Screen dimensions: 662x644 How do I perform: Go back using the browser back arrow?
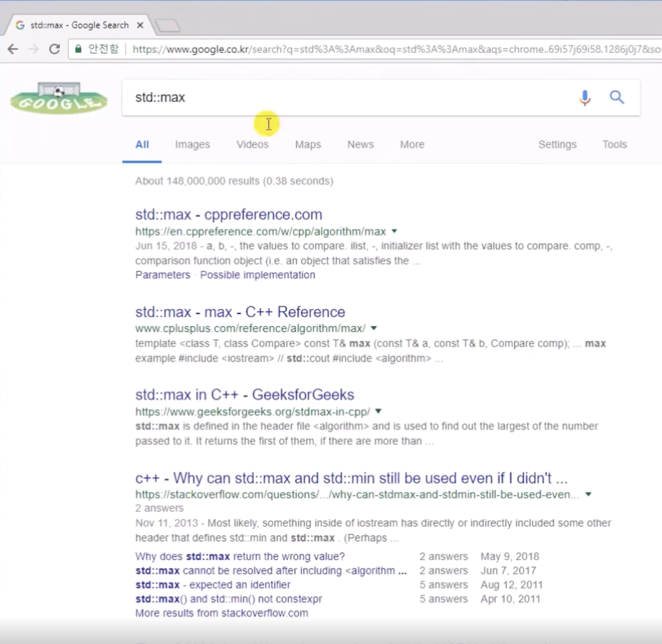(13, 49)
